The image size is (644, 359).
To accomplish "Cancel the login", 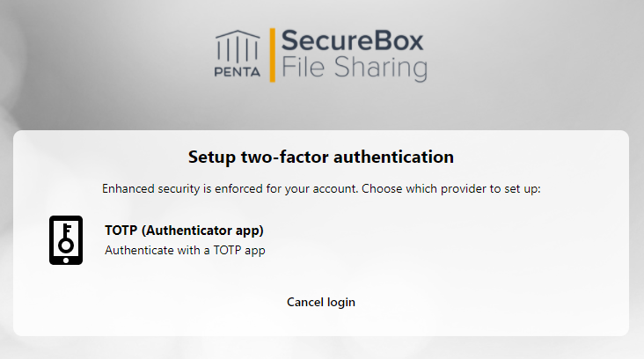I will 321,303.
